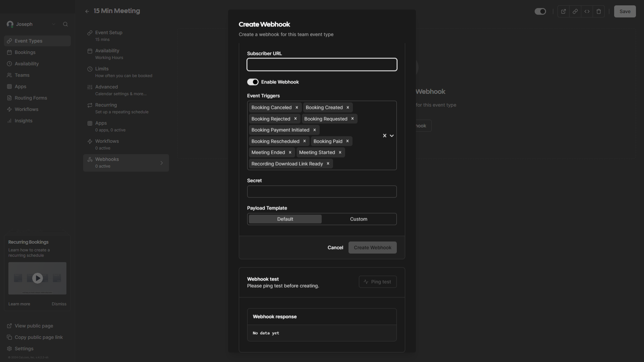Screen dimensions: 644x362
Task: Go back using the arrow beside 15 Min Meeting
Action: [x=87, y=11]
